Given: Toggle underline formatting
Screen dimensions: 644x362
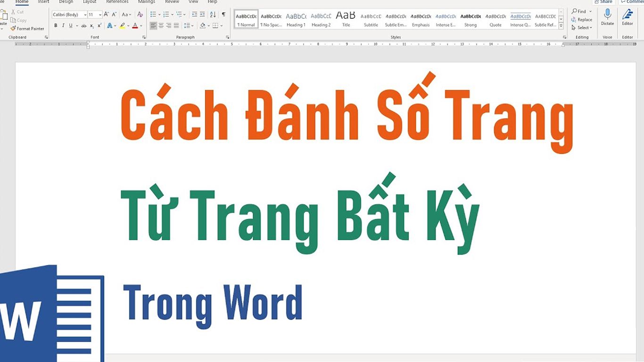Looking at the screenshot, I should click(x=70, y=25).
